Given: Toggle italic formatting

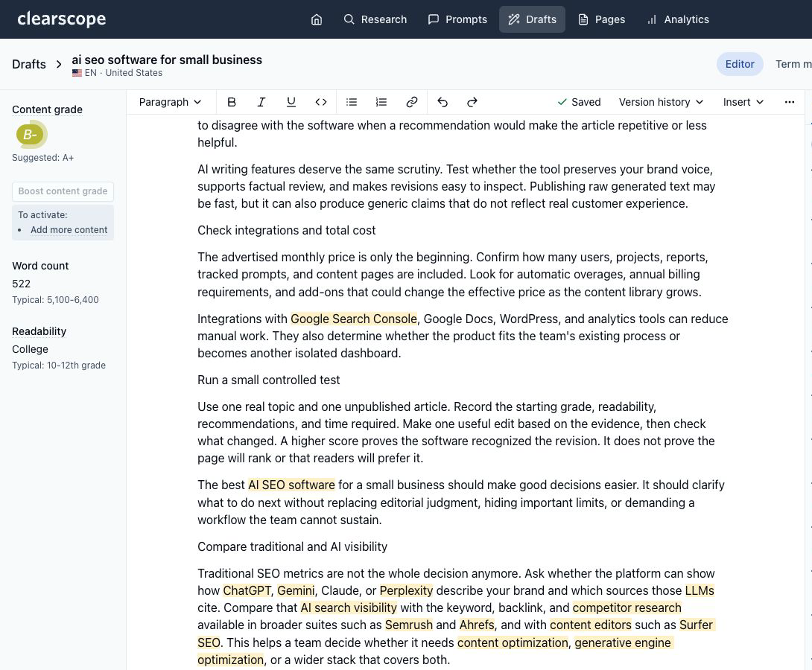Looking at the screenshot, I should [x=261, y=102].
